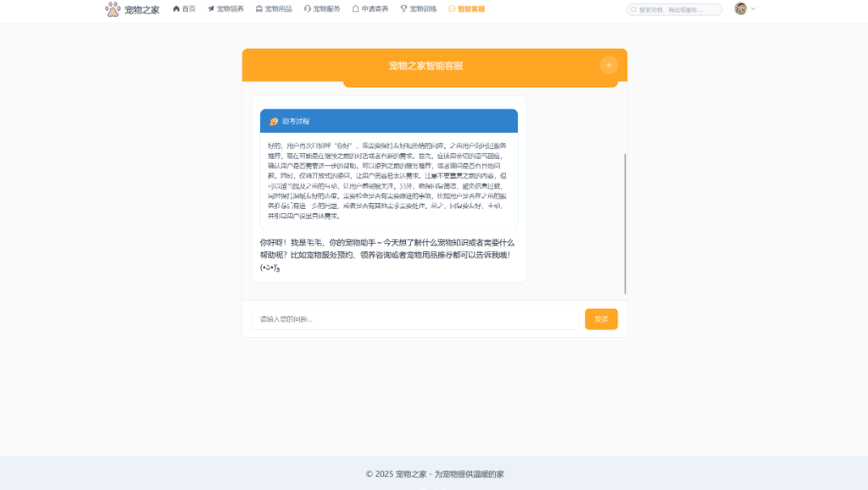Select the 智能客服 smart service tab
The image size is (868, 490).
(x=467, y=9)
